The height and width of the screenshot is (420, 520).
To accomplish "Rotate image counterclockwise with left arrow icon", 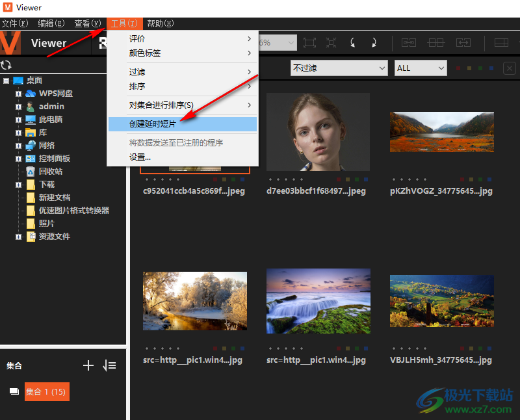I will click(x=352, y=42).
